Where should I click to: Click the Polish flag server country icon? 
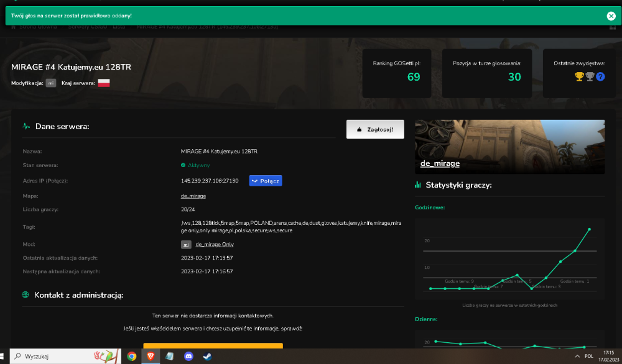(103, 83)
